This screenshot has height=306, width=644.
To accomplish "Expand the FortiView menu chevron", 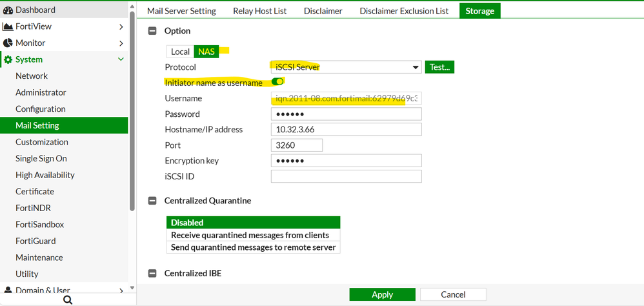I will click(x=121, y=26).
